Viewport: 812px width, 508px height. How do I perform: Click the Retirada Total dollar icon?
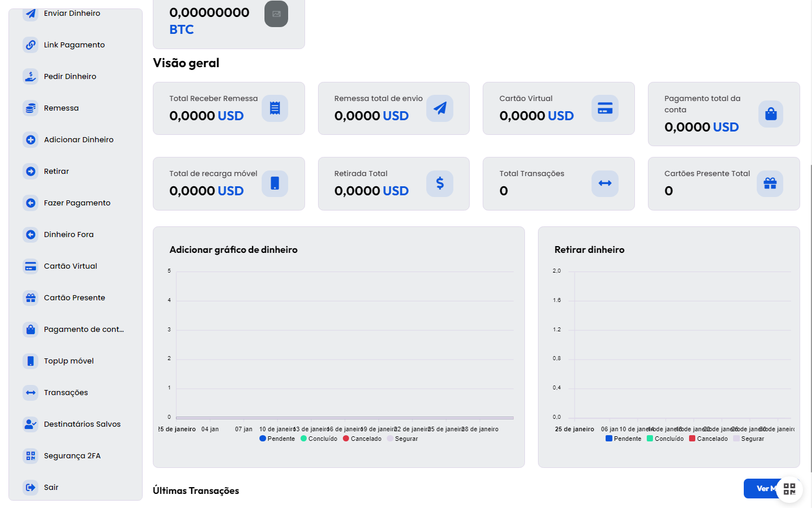440,183
